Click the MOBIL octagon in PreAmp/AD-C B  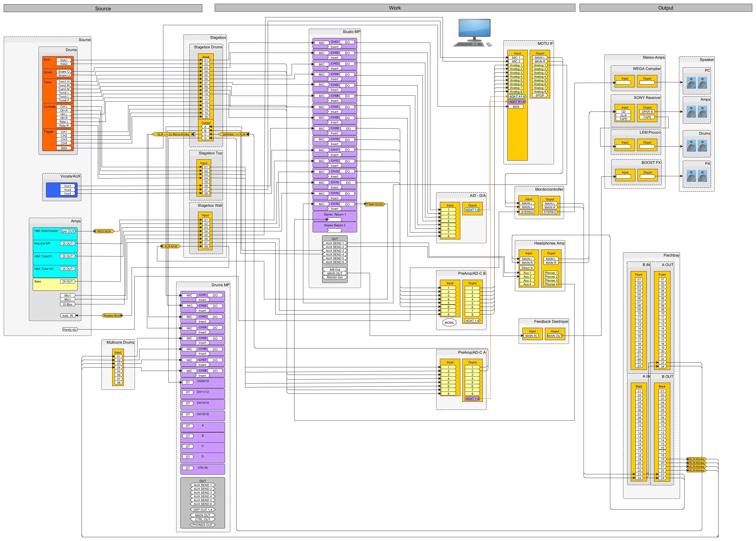(449, 322)
